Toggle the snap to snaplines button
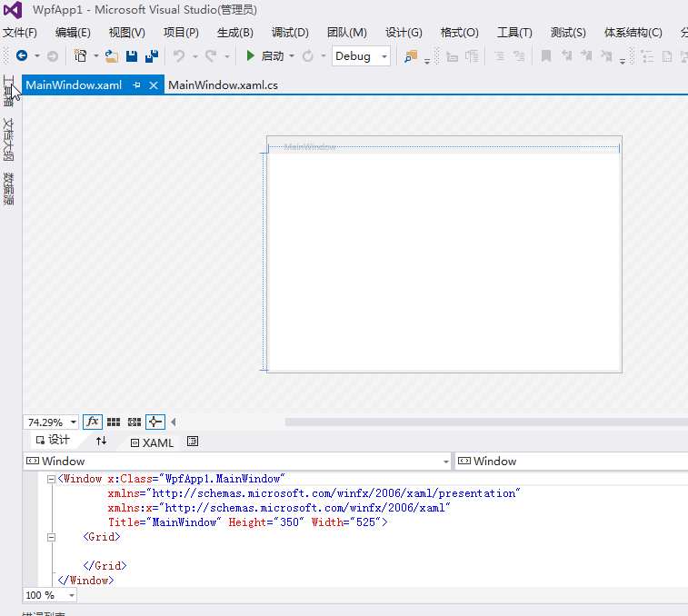This screenshot has height=616, width=688. click(155, 422)
